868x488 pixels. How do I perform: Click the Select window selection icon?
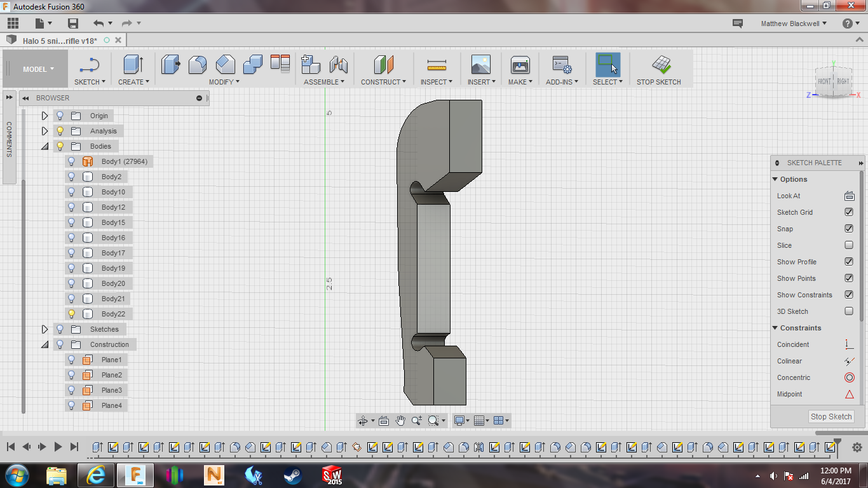(x=608, y=64)
